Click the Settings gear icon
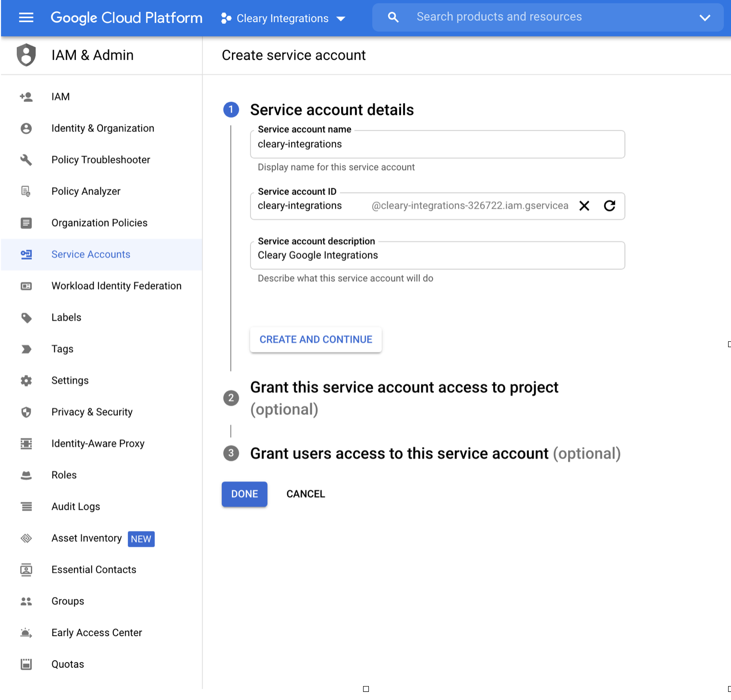The height and width of the screenshot is (700, 731). (26, 381)
